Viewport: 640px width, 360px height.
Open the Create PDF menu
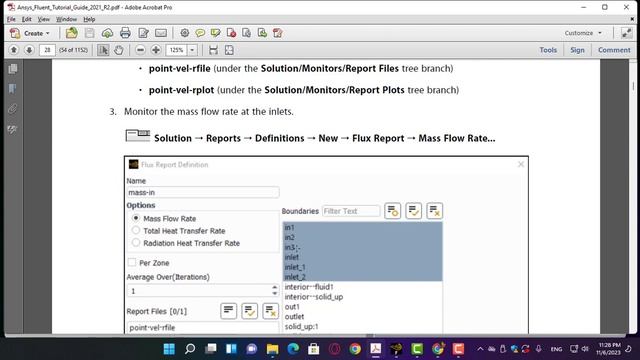pyautogui.click(x=30, y=33)
